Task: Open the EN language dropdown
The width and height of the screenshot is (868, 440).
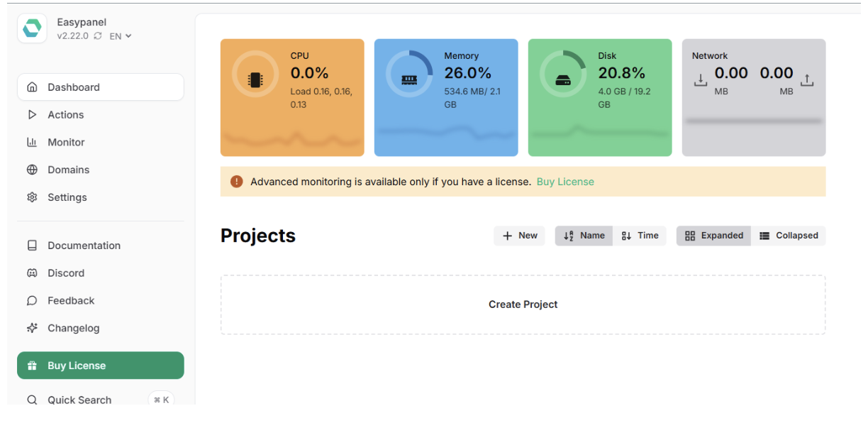Action: point(121,36)
